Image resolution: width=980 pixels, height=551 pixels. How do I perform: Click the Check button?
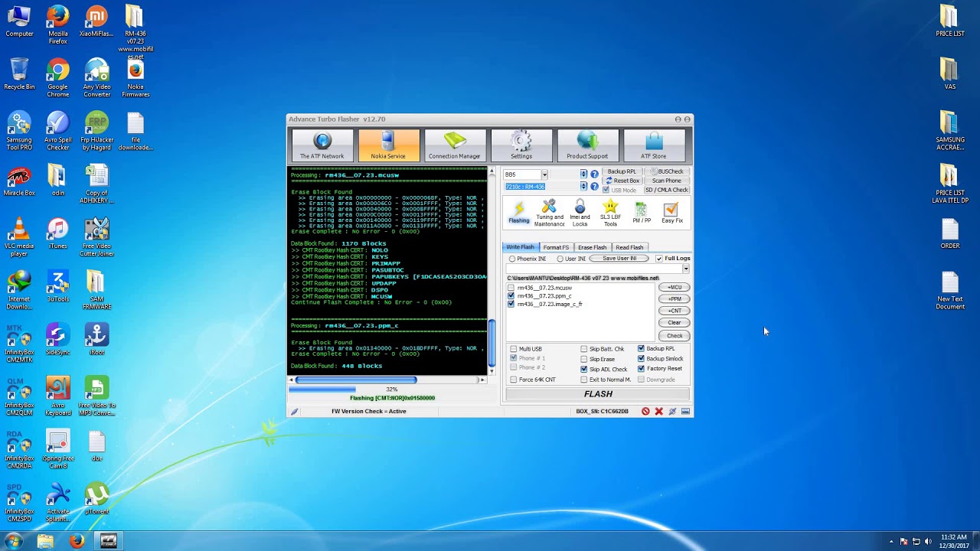[x=674, y=336]
